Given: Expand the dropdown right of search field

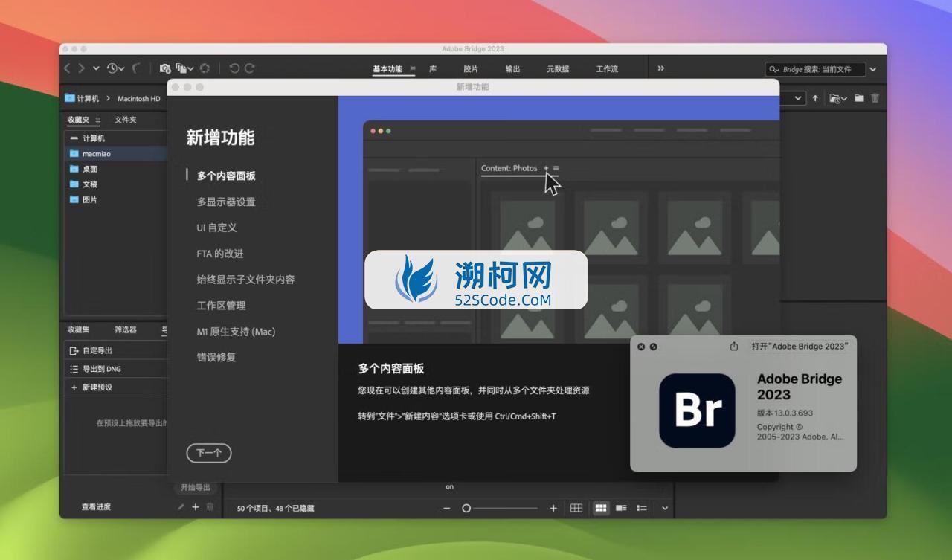Looking at the screenshot, I should [x=873, y=69].
